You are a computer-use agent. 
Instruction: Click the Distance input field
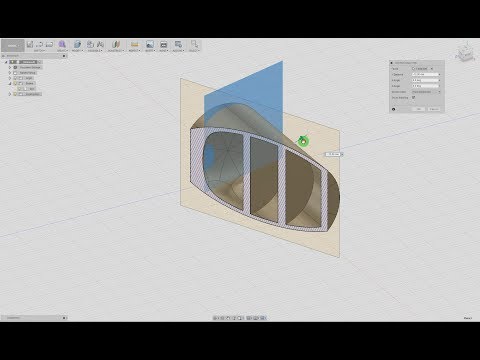point(425,74)
